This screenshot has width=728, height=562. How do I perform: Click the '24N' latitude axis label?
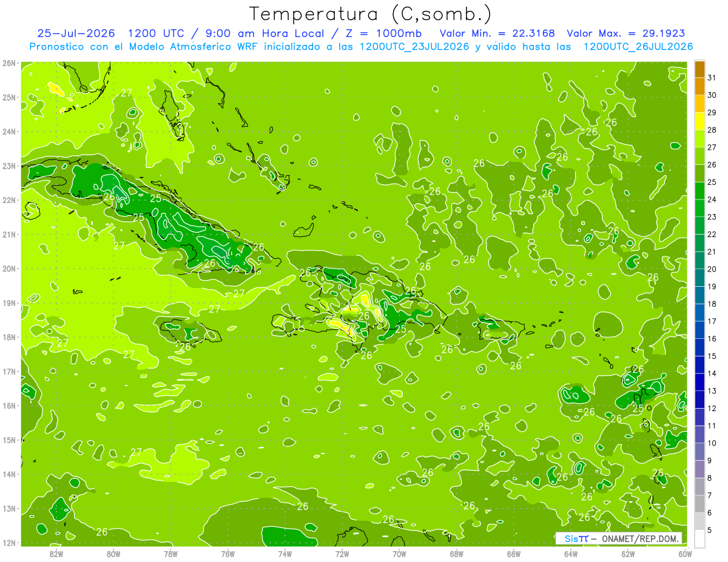(x=9, y=132)
